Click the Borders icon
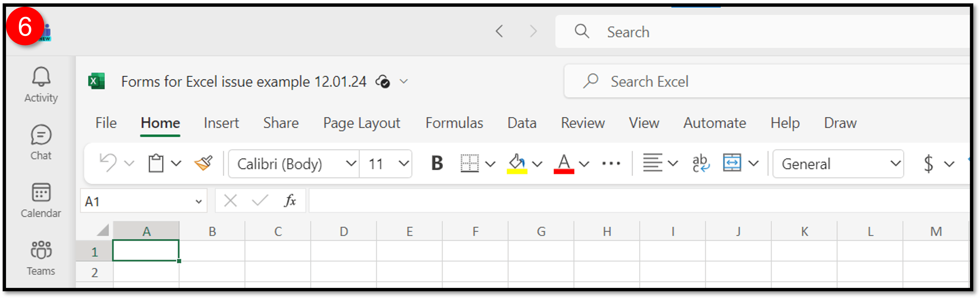The height and width of the screenshot is (298, 980). pyautogui.click(x=469, y=164)
